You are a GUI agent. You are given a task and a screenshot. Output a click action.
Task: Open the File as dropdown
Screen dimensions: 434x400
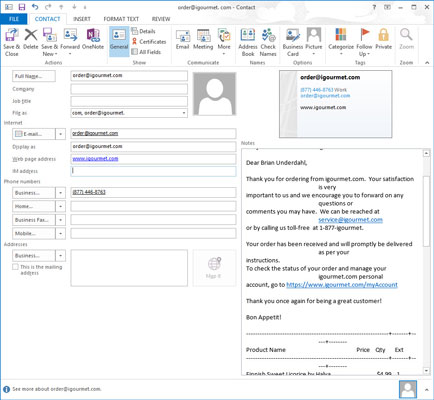tap(184, 113)
